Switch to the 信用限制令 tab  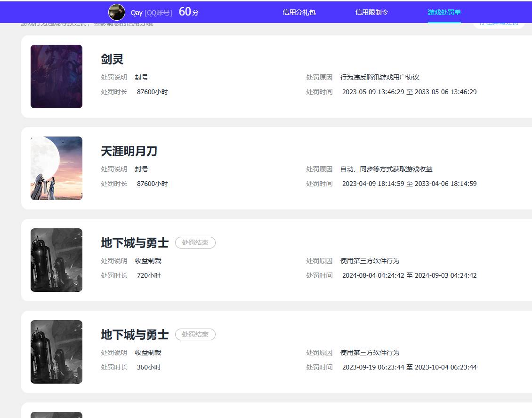tap(371, 13)
